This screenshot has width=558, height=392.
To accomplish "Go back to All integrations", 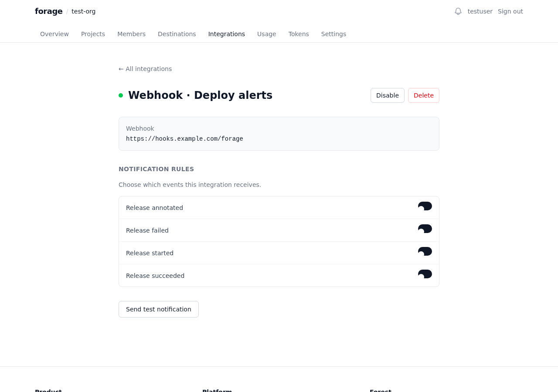I will 145,69.
